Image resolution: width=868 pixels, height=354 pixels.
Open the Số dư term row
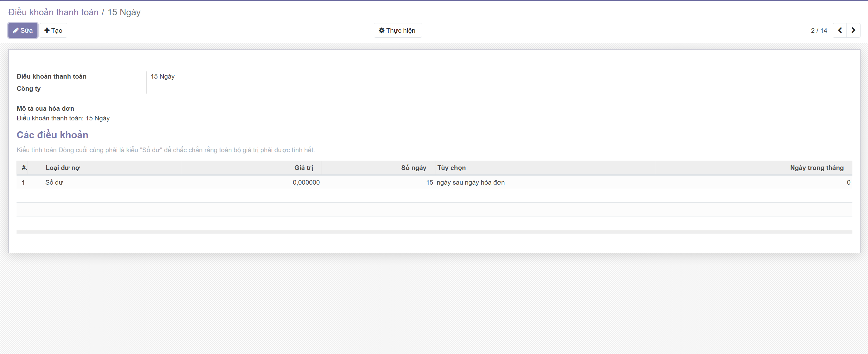54,182
